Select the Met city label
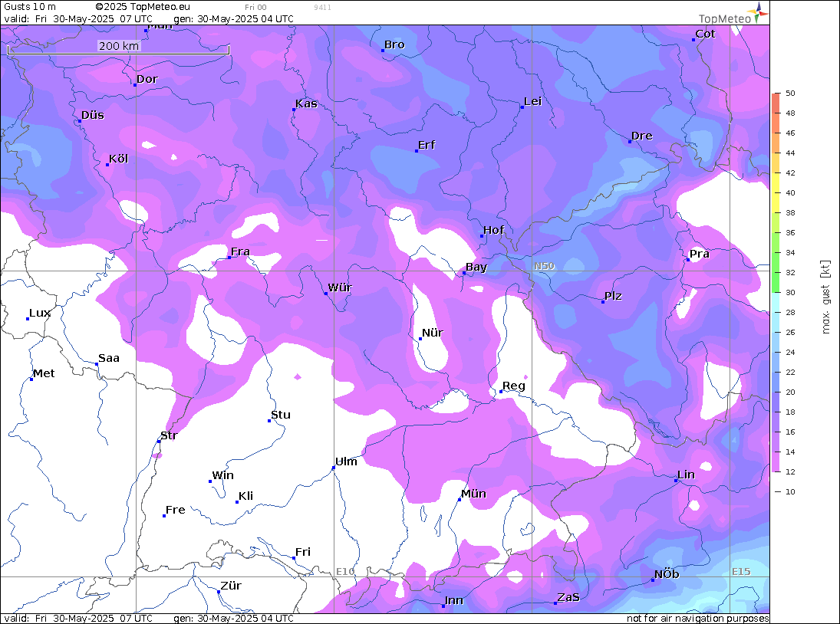 coord(44,373)
